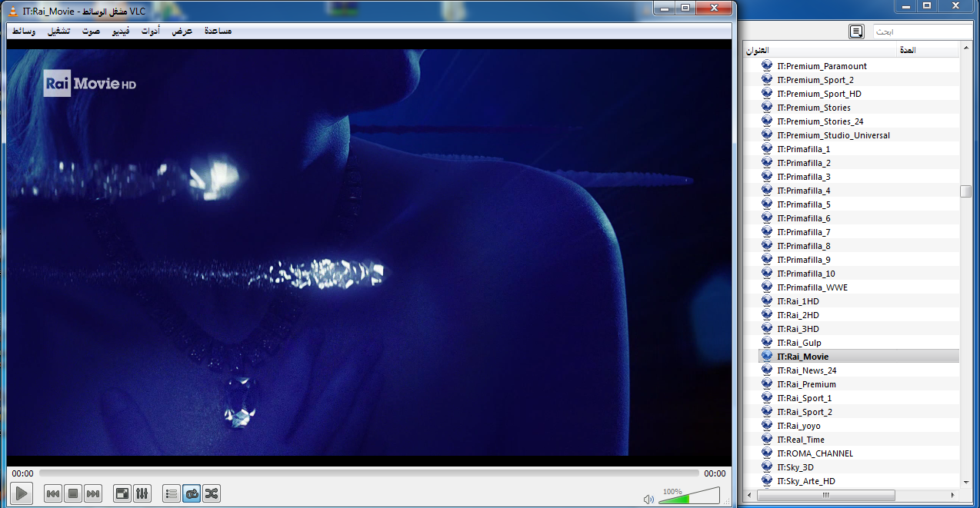Click globe icon beside IT:Rai_Gulp

pyautogui.click(x=767, y=342)
